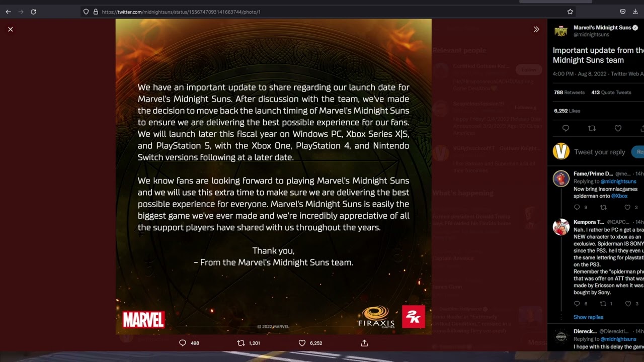View the 6,252 Likes list

(567, 111)
